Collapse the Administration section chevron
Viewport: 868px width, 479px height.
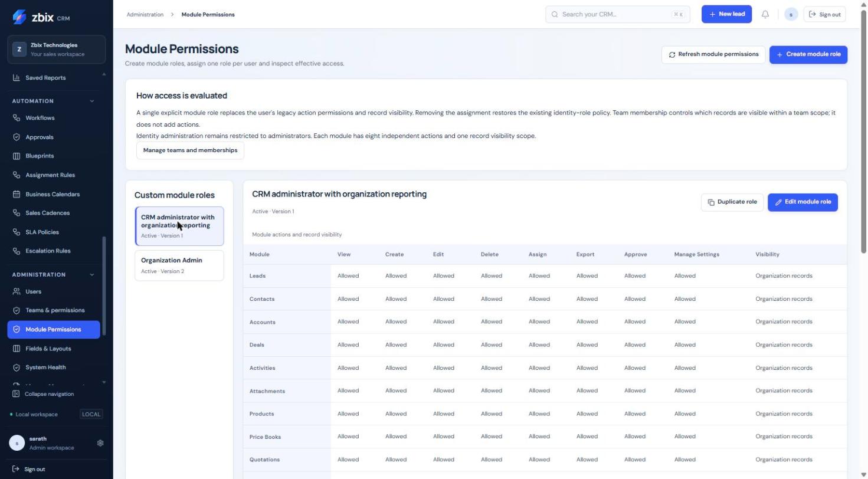click(91, 274)
